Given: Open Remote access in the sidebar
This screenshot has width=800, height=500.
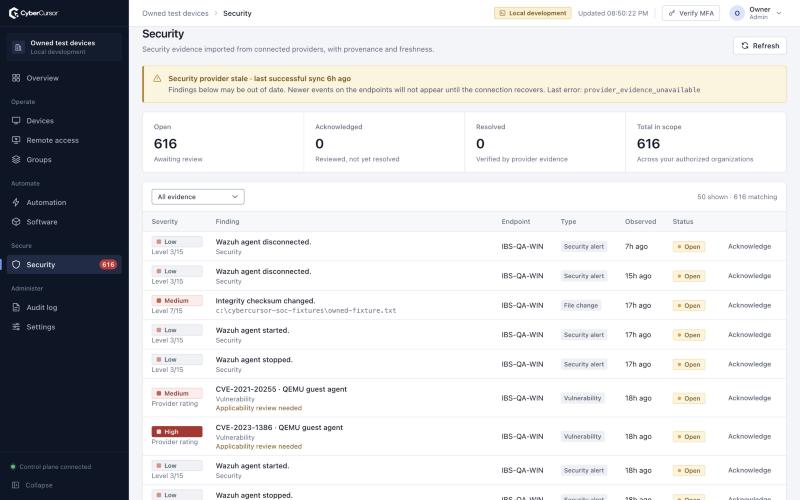Looking at the screenshot, I should [x=64, y=140].
